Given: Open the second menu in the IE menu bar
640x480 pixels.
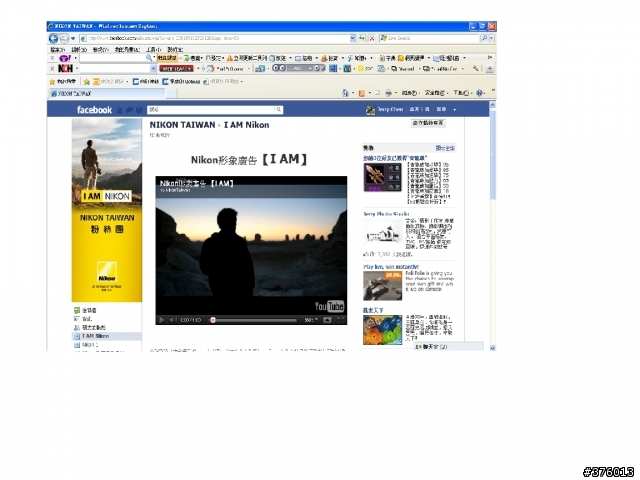Looking at the screenshot, I should (x=79, y=49).
